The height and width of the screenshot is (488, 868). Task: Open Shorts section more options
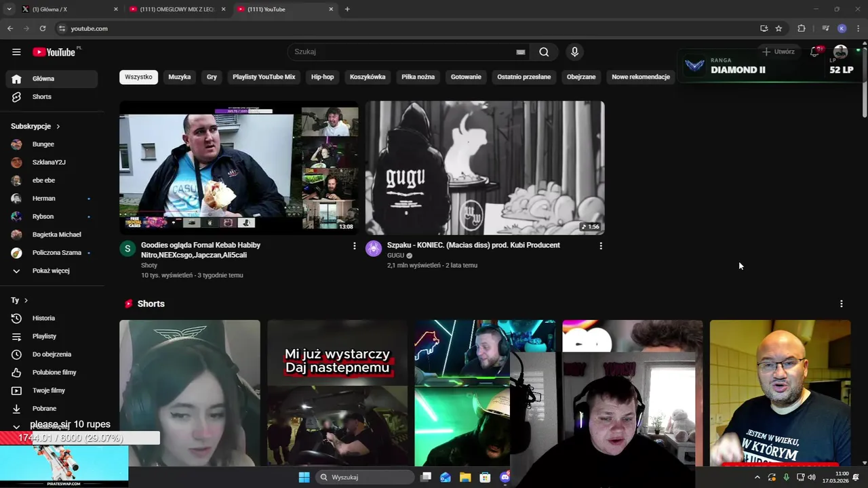tap(842, 304)
